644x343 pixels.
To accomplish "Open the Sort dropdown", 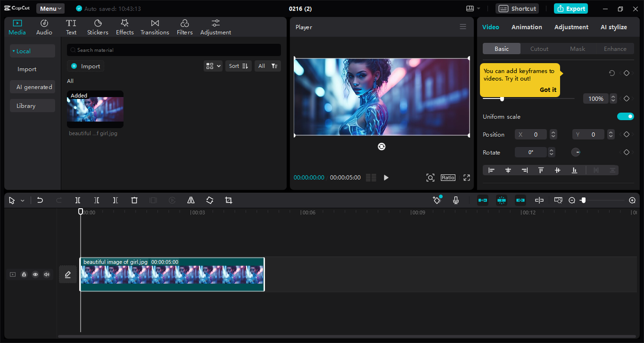I will (238, 66).
